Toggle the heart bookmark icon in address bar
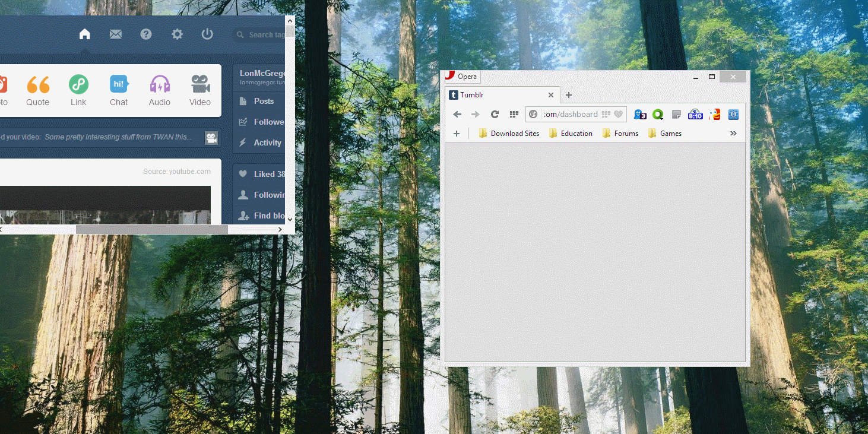Viewport: 868px width, 434px height. [619, 115]
